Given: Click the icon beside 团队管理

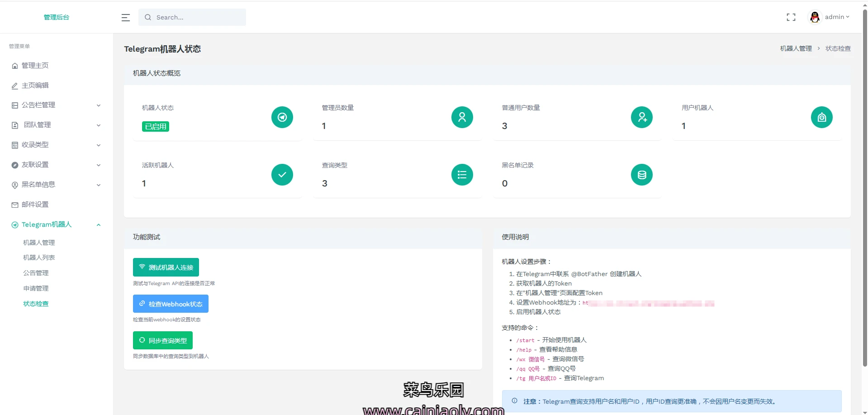Looking at the screenshot, I should (x=15, y=125).
